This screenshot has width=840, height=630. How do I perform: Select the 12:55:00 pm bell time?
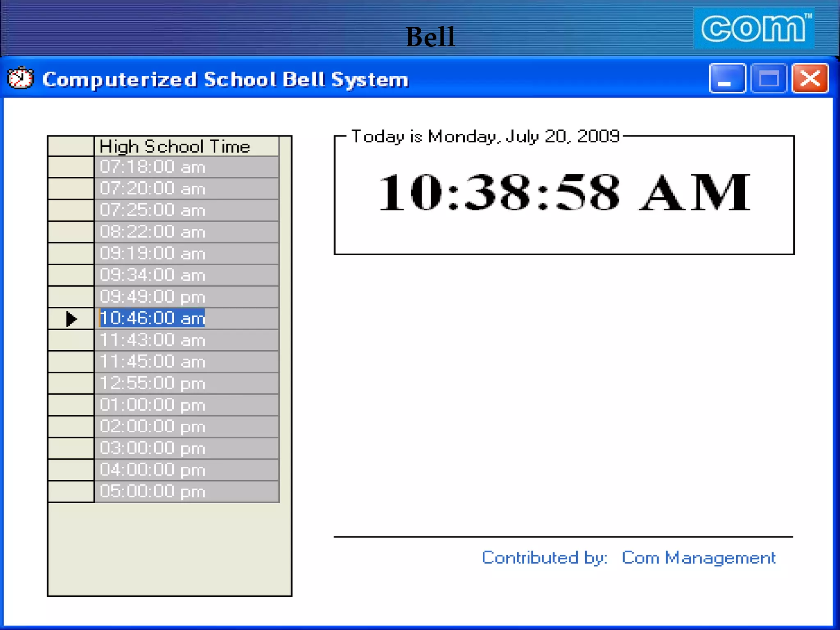tap(187, 383)
